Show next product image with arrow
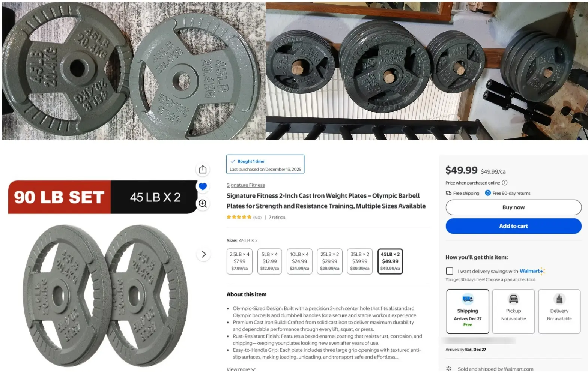Image resolution: width=588 pixels, height=374 pixels. coord(203,254)
